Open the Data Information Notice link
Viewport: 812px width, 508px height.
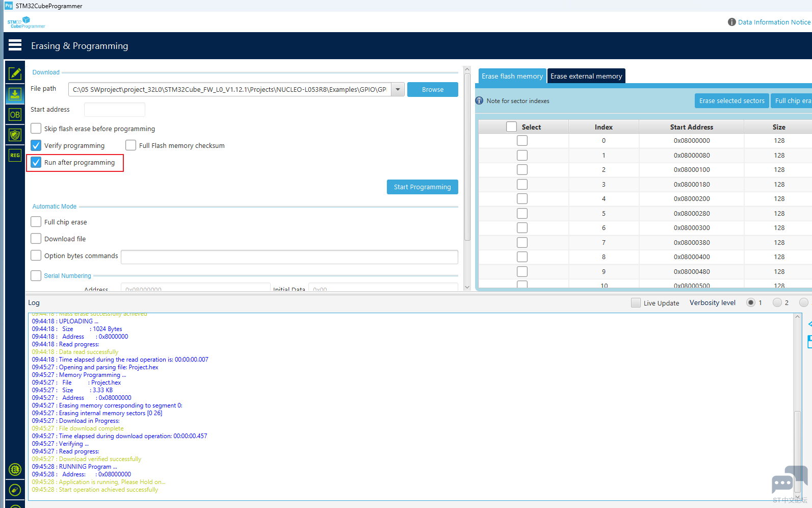point(774,22)
